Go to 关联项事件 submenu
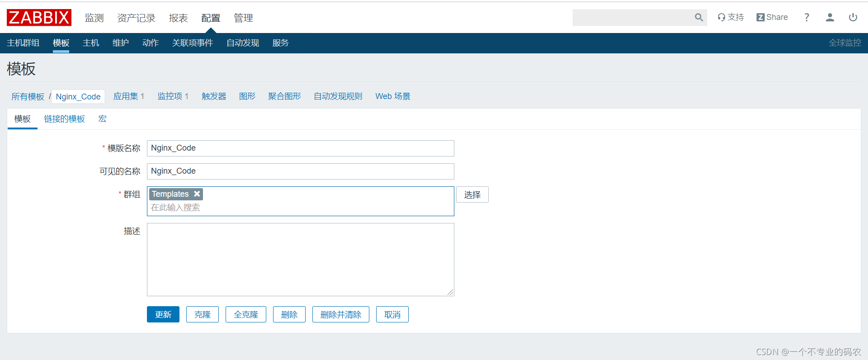The height and width of the screenshot is (360, 868). pyautogui.click(x=193, y=43)
